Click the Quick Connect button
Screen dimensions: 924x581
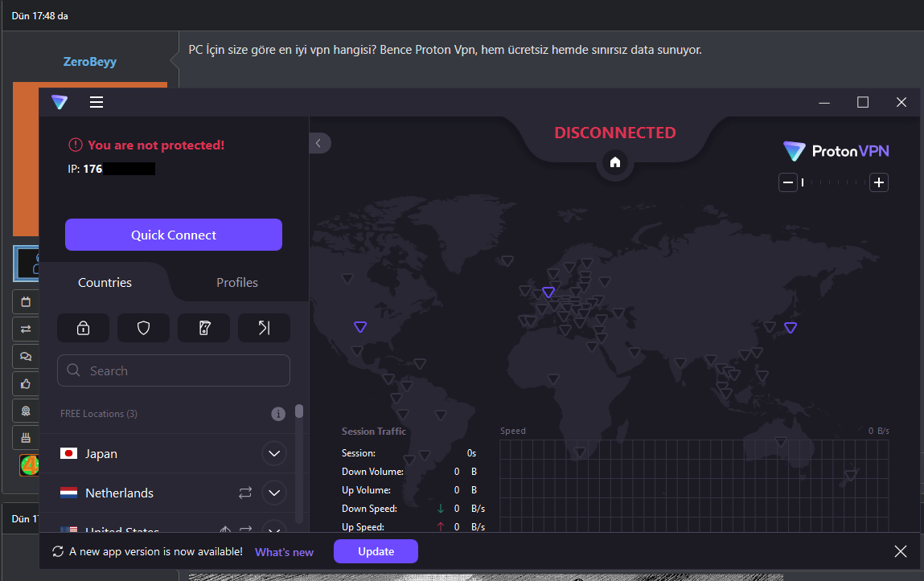(174, 235)
